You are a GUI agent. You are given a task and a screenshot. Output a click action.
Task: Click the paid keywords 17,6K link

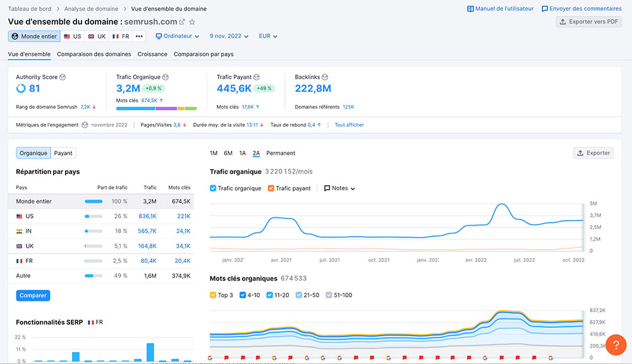click(248, 107)
